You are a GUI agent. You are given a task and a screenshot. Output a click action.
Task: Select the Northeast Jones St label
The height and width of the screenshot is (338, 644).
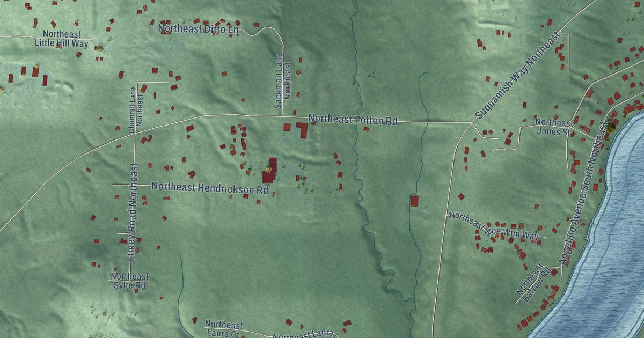click(554, 127)
